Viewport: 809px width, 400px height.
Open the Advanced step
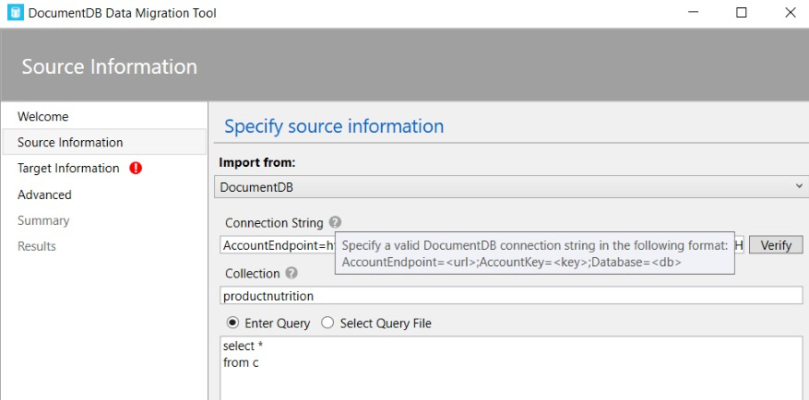44,195
